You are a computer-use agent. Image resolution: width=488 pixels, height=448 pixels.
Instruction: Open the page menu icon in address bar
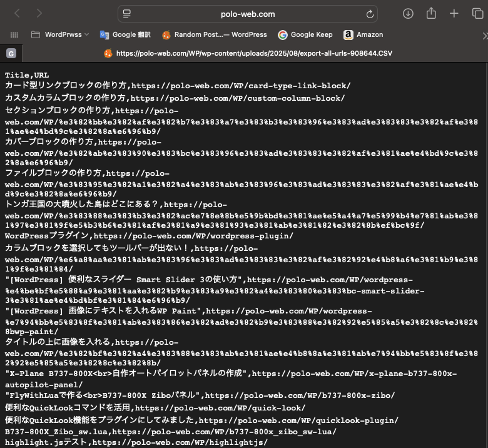(x=127, y=14)
